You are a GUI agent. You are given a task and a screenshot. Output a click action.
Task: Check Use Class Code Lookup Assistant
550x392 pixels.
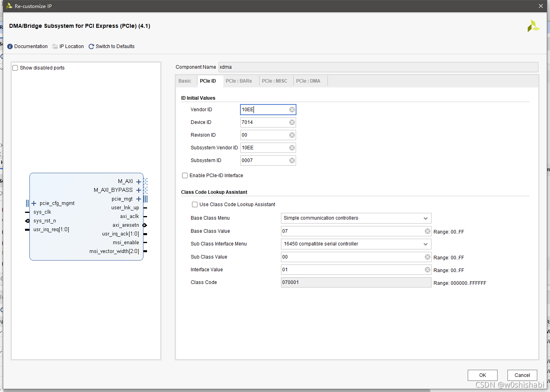click(195, 205)
